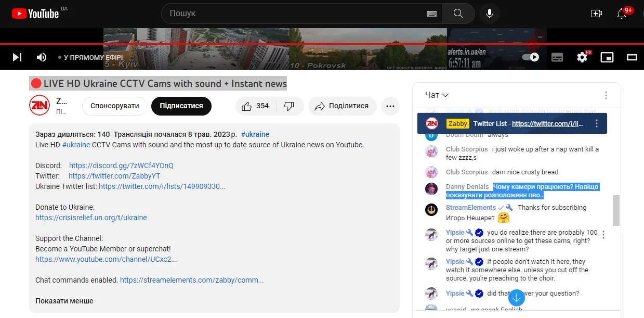Open chat options three-dot menu
Screen dimensions: 644x318
click(606, 95)
